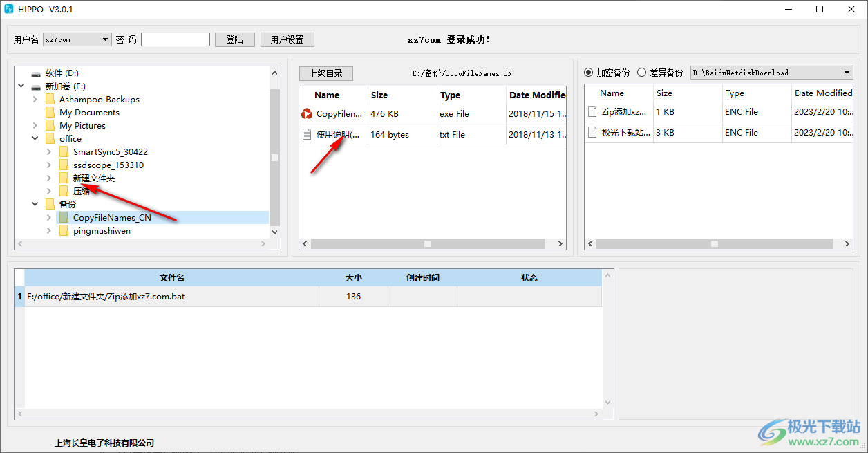
Task: Click the 136 size cell in task table
Action: click(354, 297)
